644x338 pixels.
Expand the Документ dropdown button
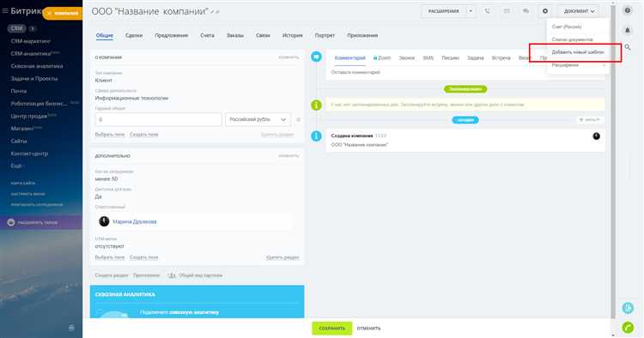[578, 11]
